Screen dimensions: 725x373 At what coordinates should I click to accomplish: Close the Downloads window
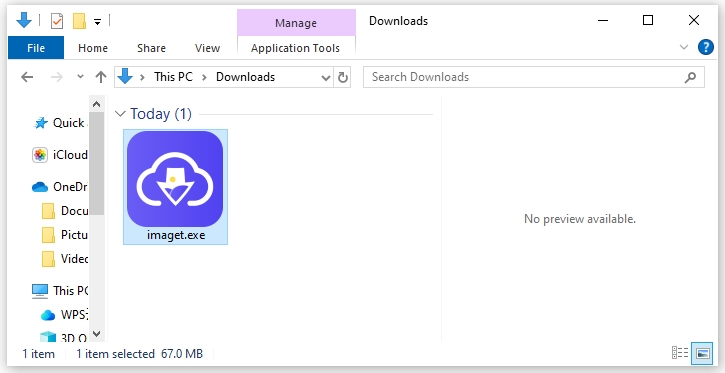coord(694,20)
